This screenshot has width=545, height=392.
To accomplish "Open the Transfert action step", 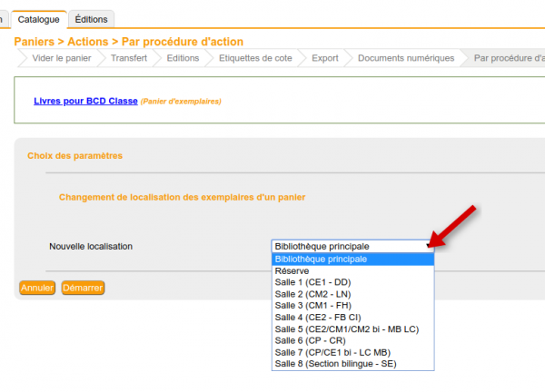I will (129, 58).
